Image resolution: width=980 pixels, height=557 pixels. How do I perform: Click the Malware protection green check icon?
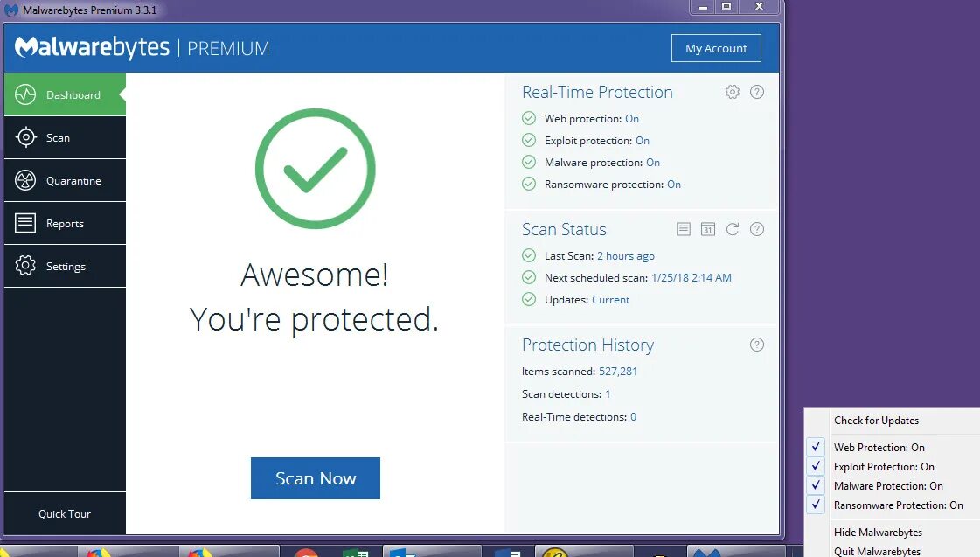point(529,162)
